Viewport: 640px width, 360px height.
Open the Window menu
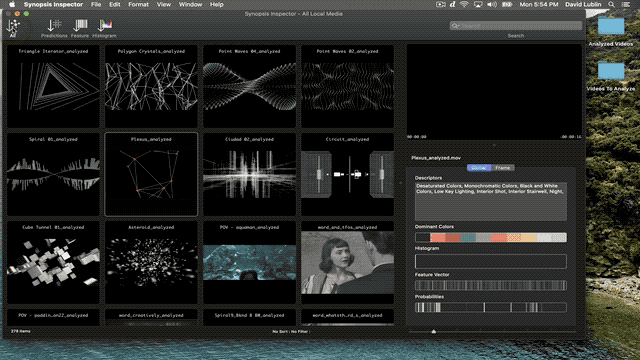(190, 4)
